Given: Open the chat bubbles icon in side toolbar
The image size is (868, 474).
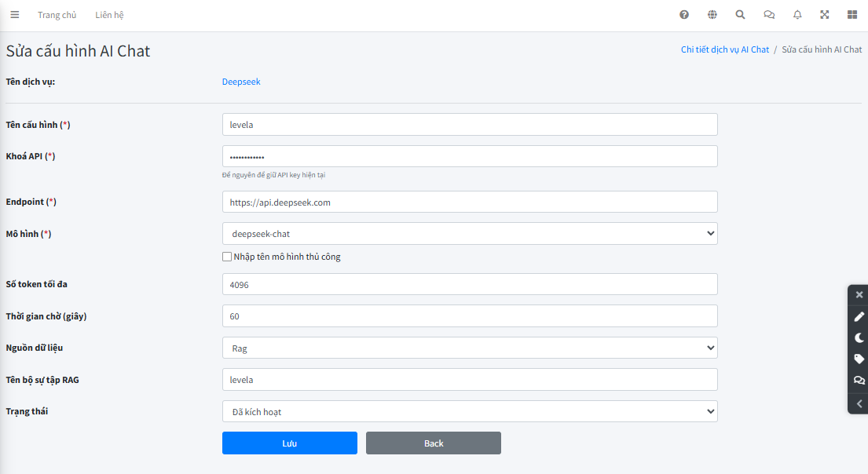Looking at the screenshot, I should tap(859, 381).
